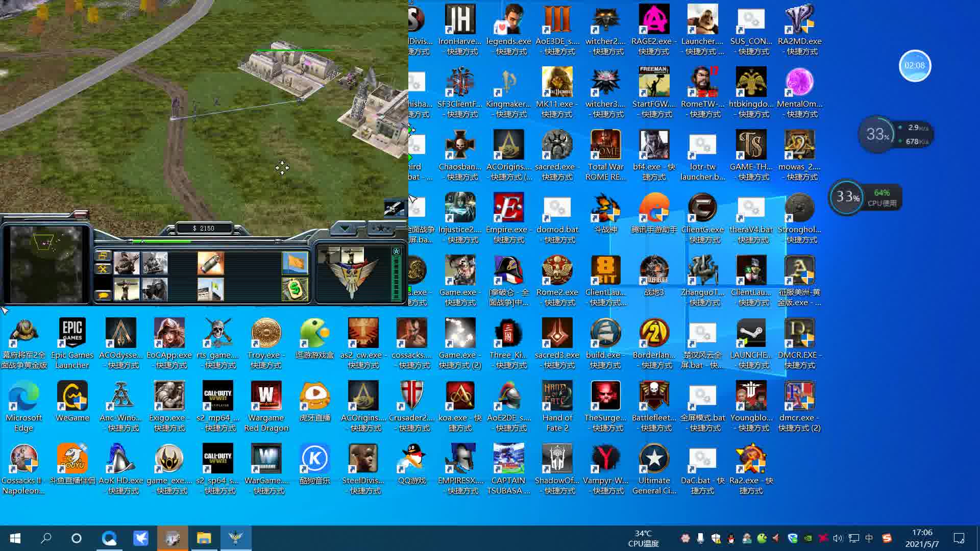This screenshot has height=551, width=980.
Task: Launch the RAGE2.exe shortcut
Action: (654, 30)
